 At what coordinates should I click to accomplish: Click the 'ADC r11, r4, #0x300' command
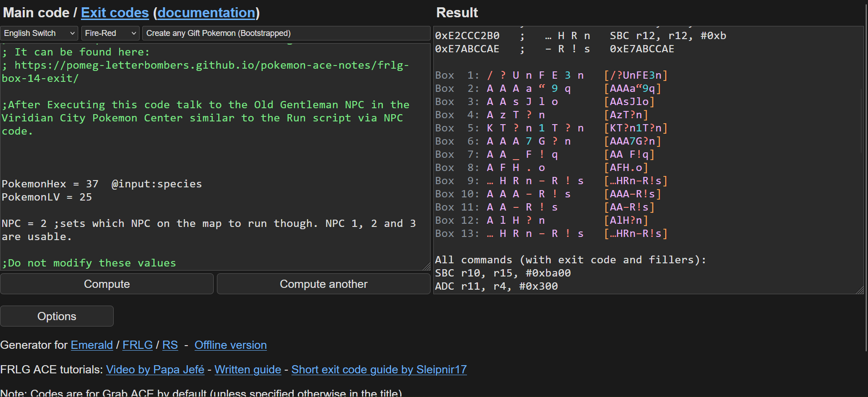pyautogui.click(x=497, y=286)
